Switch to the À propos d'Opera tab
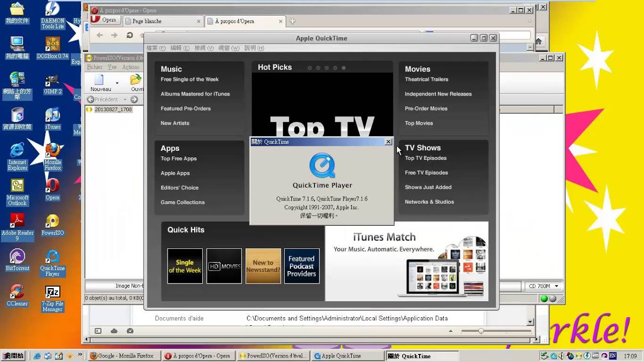Viewport: 644px width, 362px height. [x=246, y=21]
